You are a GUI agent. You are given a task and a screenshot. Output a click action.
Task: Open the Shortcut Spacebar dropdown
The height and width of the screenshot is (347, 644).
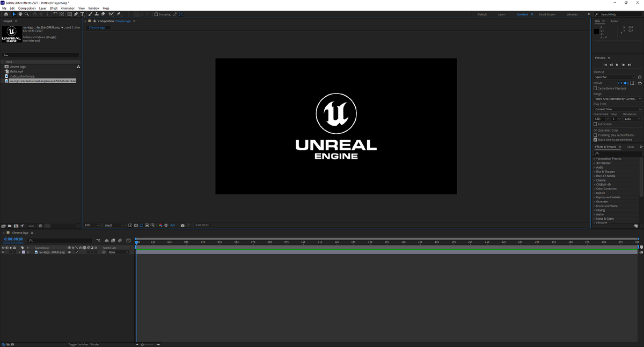coord(614,77)
